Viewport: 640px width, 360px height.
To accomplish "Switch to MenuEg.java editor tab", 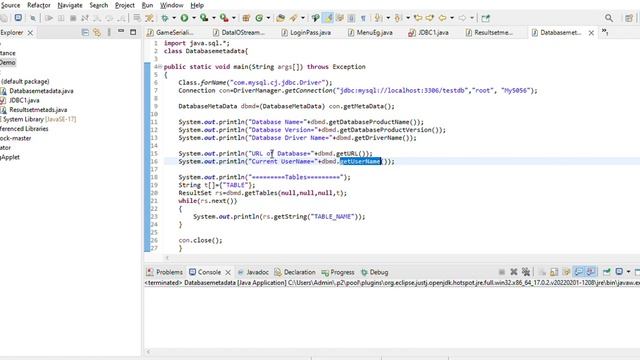I will (x=370, y=32).
